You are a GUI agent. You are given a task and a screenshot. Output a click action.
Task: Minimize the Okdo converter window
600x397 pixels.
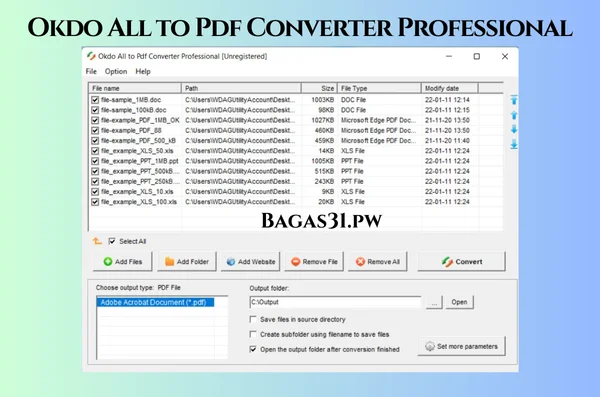pos(449,56)
